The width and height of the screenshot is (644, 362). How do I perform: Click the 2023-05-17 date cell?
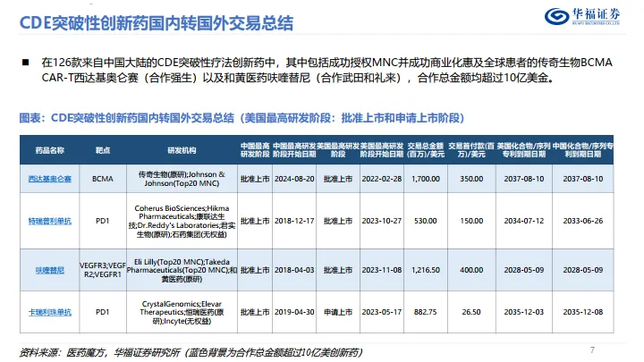point(382,312)
